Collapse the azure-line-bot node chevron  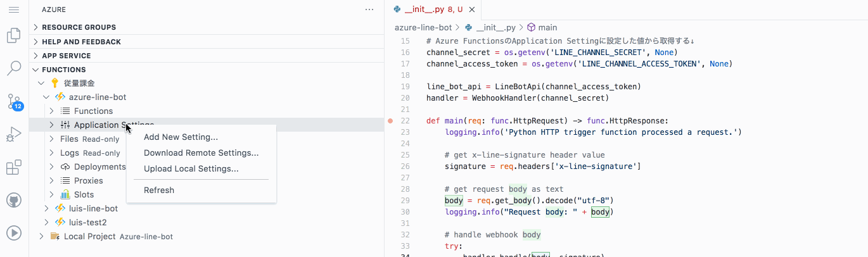pyautogui.click(x=46, y=97)
